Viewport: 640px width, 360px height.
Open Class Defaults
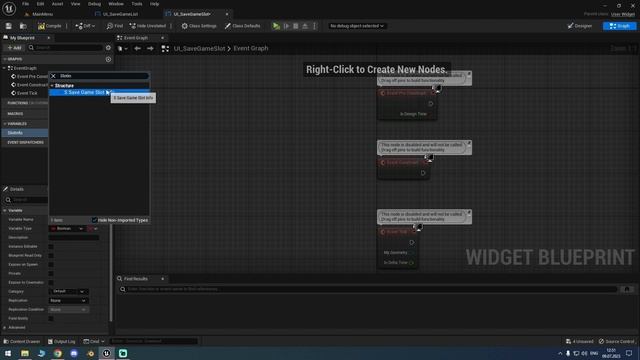[x=242, y=26]
